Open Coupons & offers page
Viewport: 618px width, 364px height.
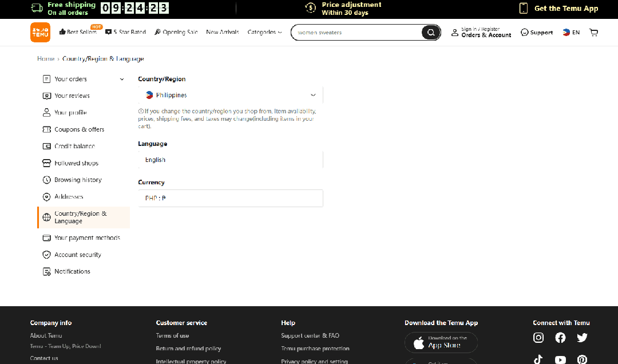[84, 129]
